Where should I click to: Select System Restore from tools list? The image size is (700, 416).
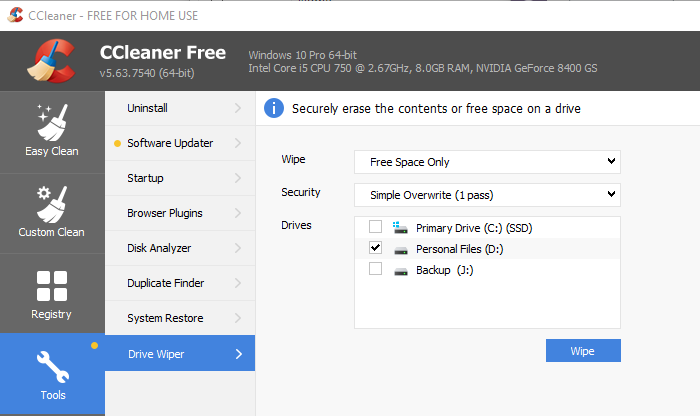click(x=165, y=318)
